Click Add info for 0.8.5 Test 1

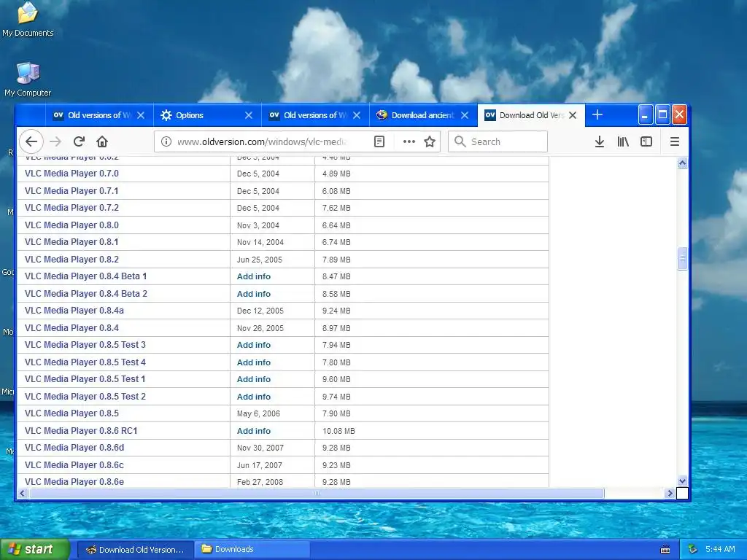click(253, 379)
